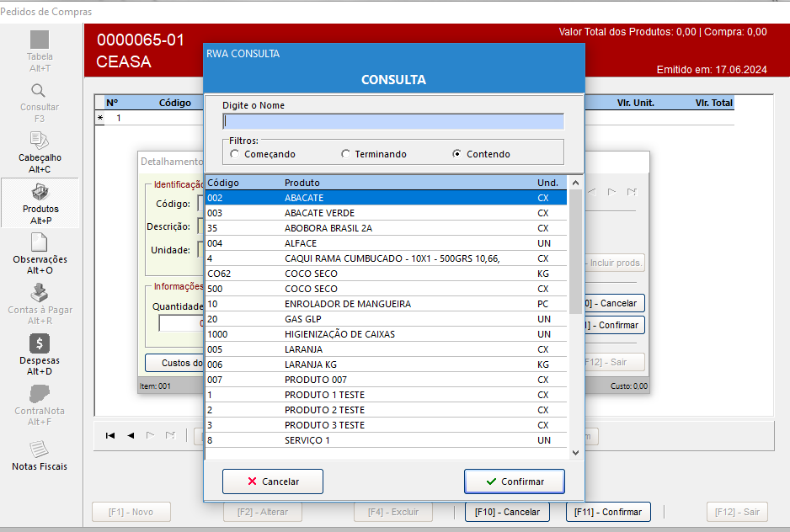Click the bottom [F10] - Cancelar button
The width and height of the screenshot is (790, 532).
tap(507, 512)
